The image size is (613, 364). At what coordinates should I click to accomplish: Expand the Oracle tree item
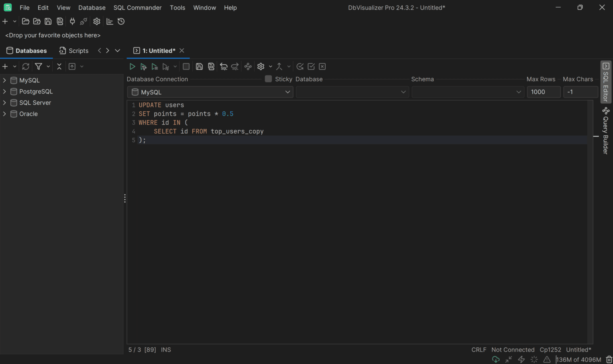tap(4, 114)
